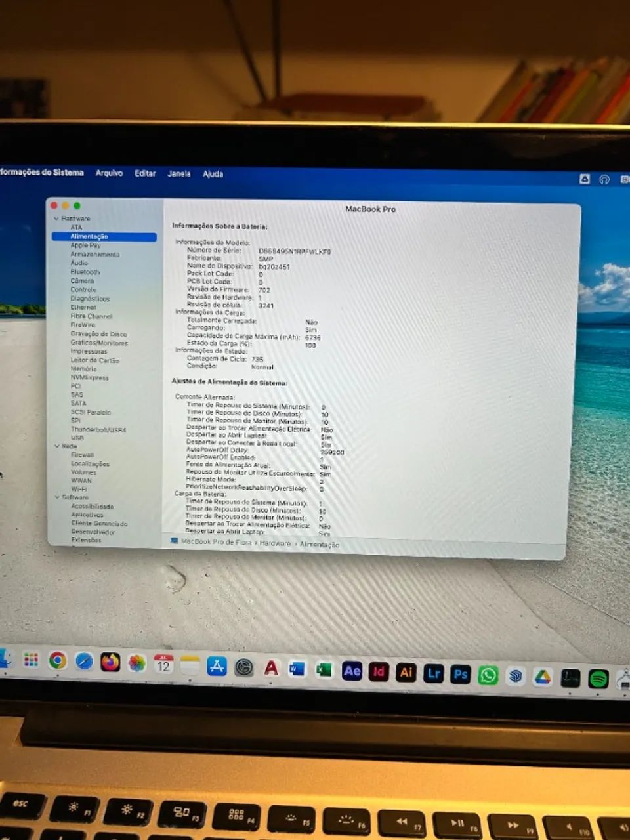Launch Adobe InDesign from dock
630x840 pixels.
(379, 671)
